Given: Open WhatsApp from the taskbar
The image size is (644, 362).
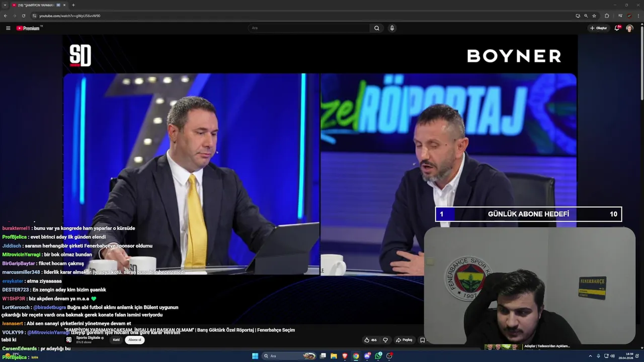Looking at the screenshot, I should [378, 356].
